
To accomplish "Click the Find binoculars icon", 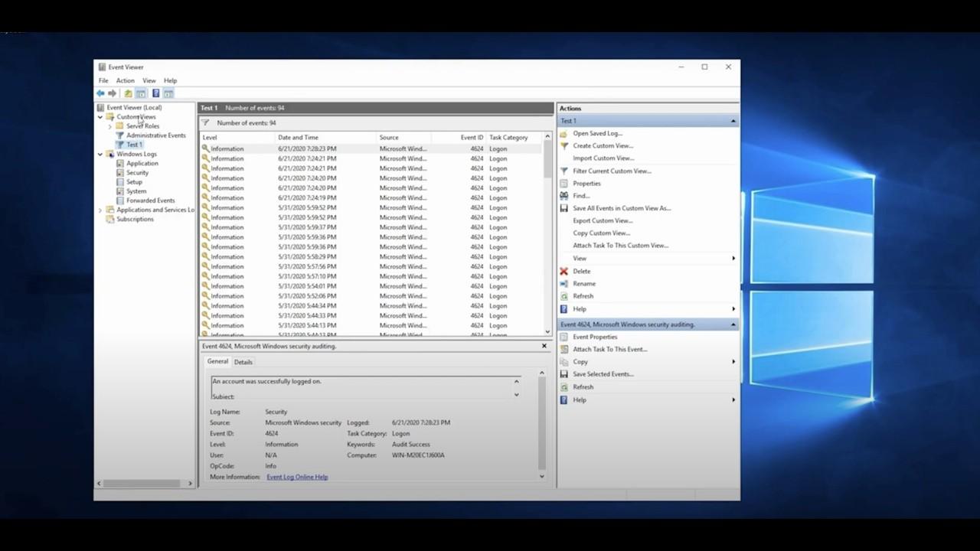I will 564,196.
